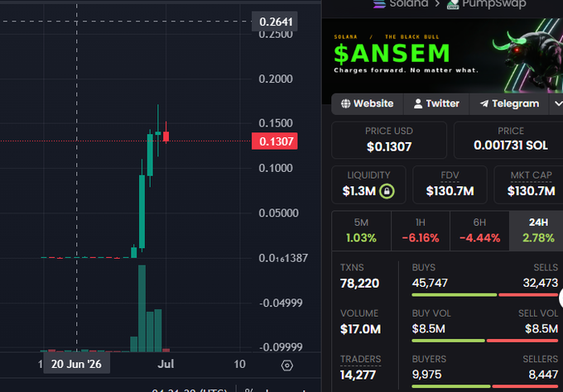Viewport: 563px width, 392px height.
Task: Expand more links chevron beside Telegram
Action: pos(557,103)
